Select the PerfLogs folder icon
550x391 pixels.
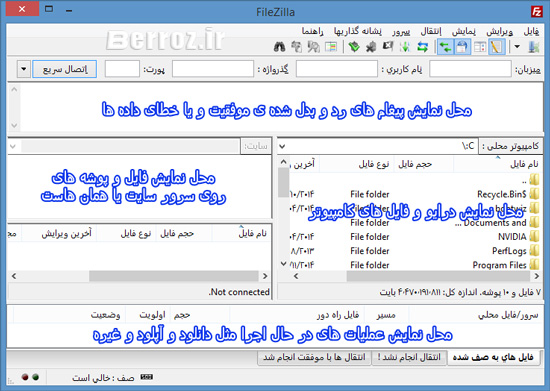(x=534, y=251)
